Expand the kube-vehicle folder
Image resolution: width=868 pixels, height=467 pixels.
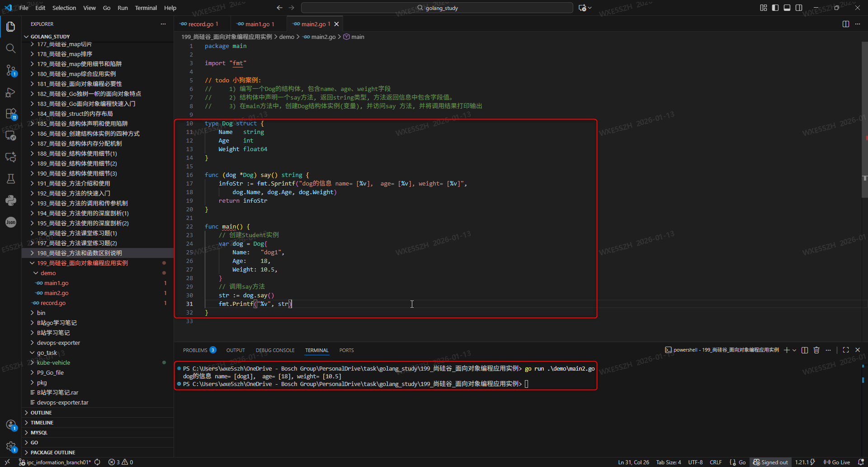click(x=98, y=362)
